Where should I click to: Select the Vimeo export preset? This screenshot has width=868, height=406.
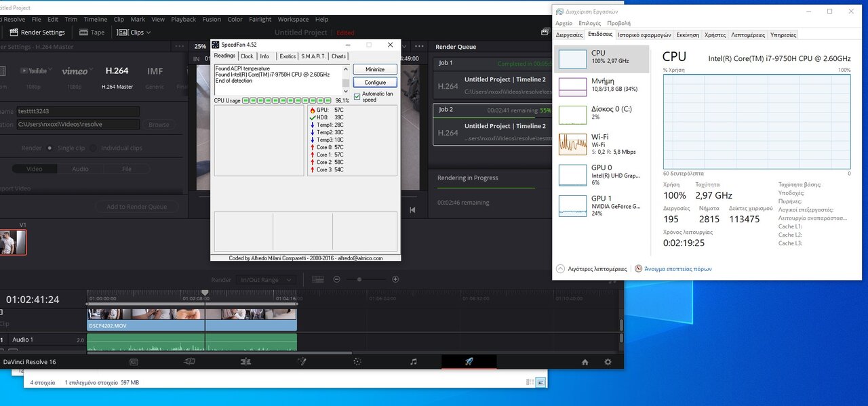[x=75, y=70]
